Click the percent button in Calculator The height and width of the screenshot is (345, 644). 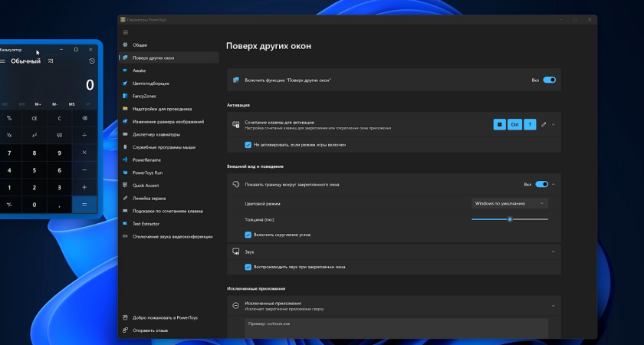coord(9,118)
